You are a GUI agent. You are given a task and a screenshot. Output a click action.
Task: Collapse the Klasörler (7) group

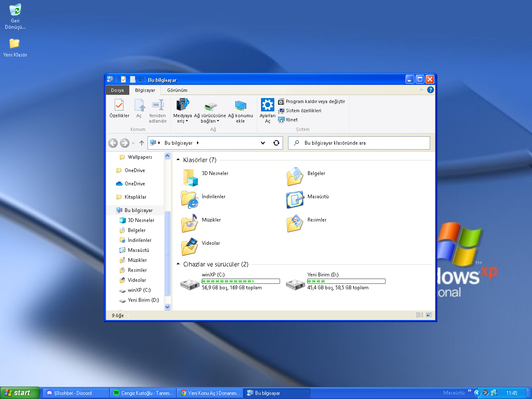point(178,160)
